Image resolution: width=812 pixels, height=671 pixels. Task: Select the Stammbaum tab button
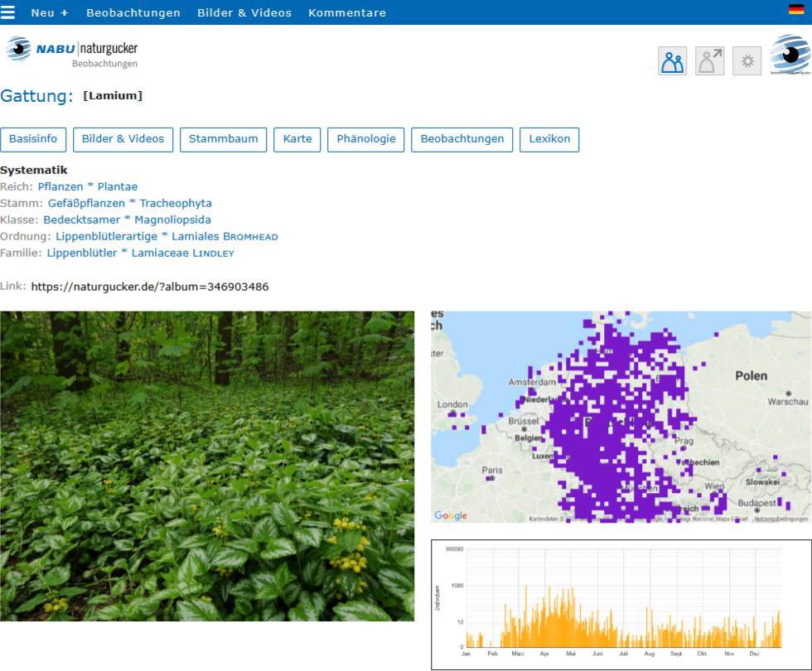tap(223, 139)
